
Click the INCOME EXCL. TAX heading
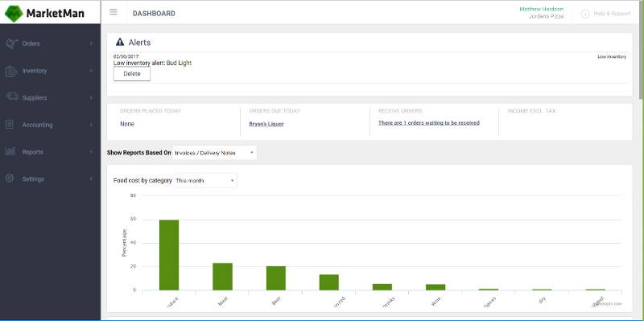(x=531, y=111)
